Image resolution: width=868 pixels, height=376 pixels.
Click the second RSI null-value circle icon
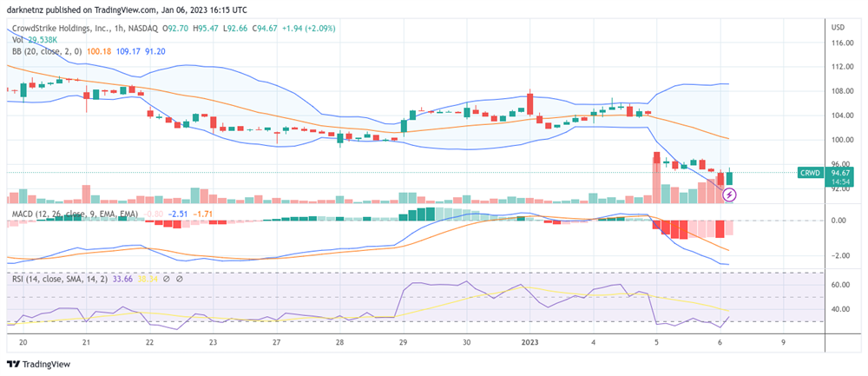click(x=179, y=279)
